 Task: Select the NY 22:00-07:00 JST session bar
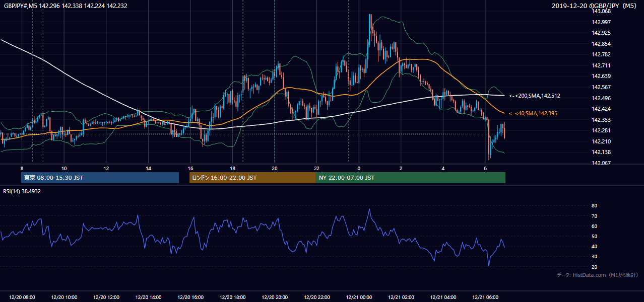(411, 178)
